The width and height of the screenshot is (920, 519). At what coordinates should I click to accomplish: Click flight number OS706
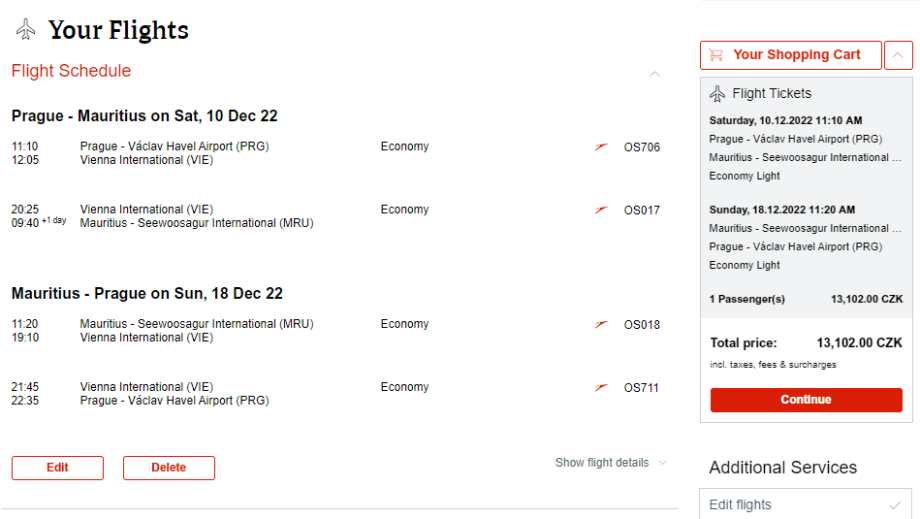pos(642,147)
